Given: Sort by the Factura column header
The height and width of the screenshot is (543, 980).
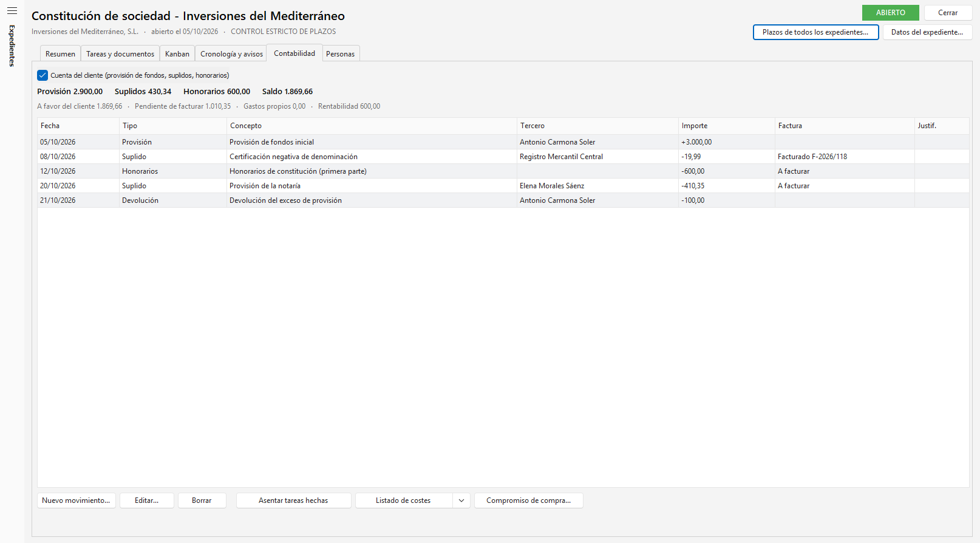Looking at the screenshot, I should pos(845,126).
